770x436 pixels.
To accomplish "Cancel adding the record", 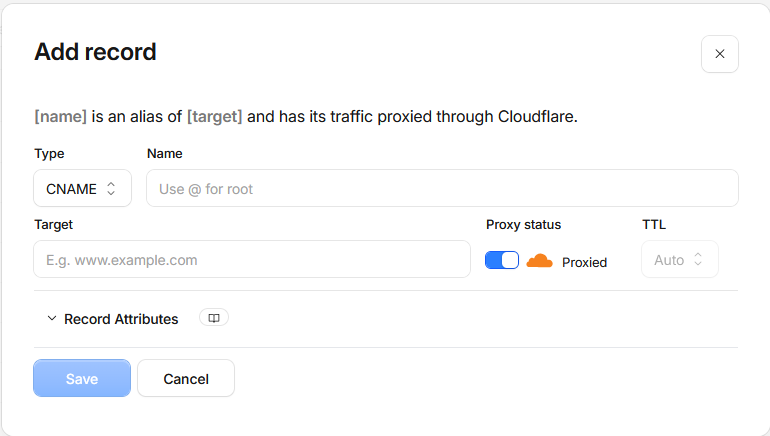I will pyautogui.click(x=186, y=378).
